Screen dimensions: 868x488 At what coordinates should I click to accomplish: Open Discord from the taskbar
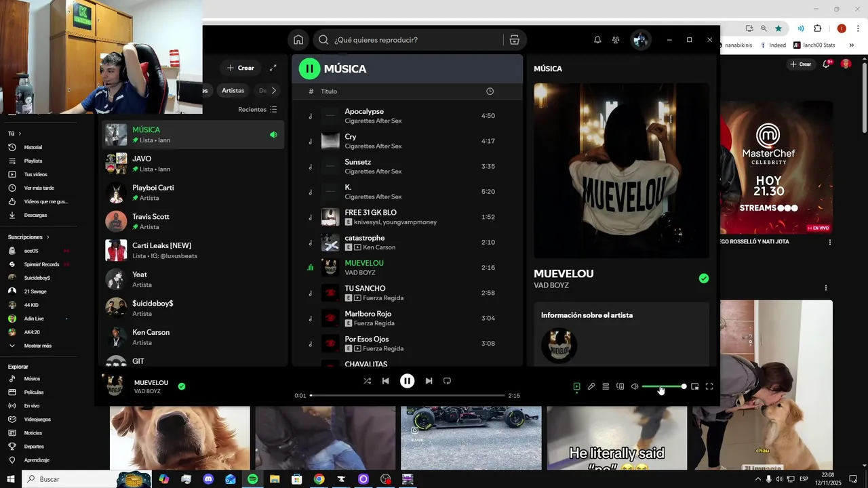pos(208,479)
